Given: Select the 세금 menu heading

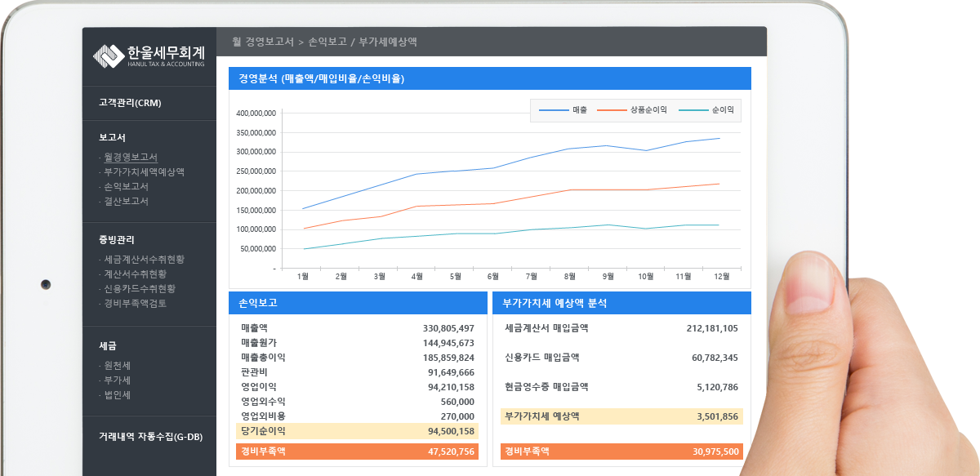Looking at the screenshot, I should click(x=108, y=345).
